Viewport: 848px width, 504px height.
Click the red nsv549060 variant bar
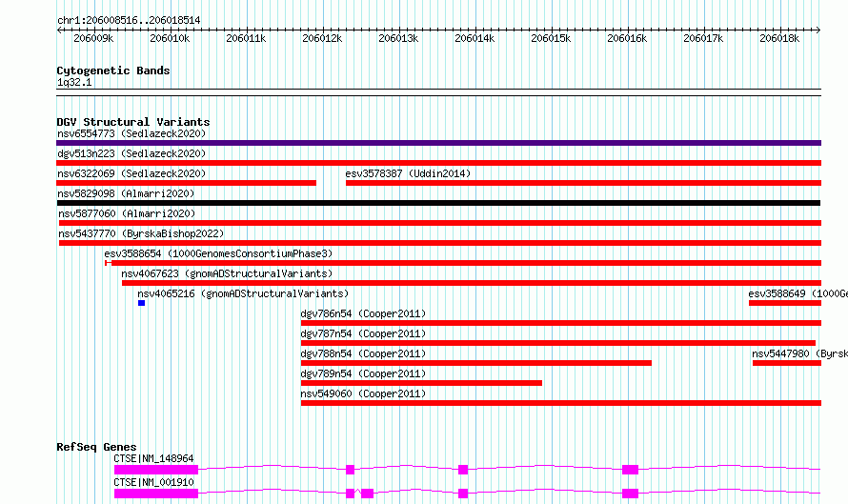click(561, 403)
